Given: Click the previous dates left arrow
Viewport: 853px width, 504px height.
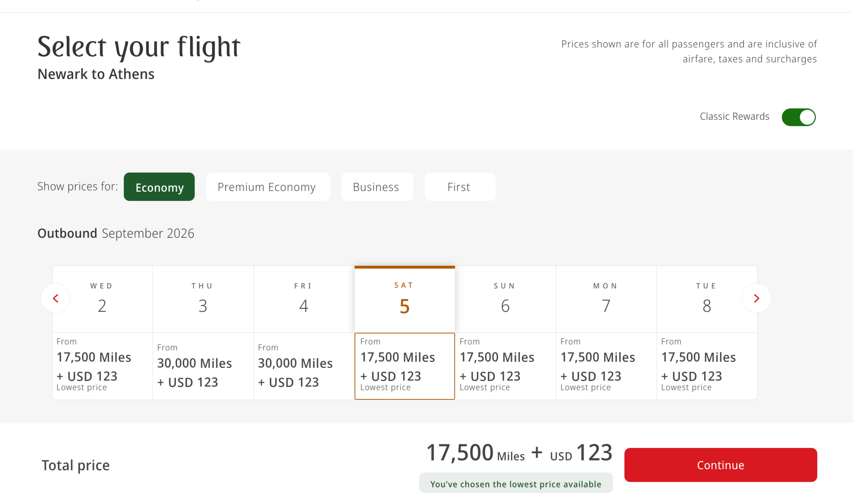Looking at the screenshot, I should click(56, 298).
